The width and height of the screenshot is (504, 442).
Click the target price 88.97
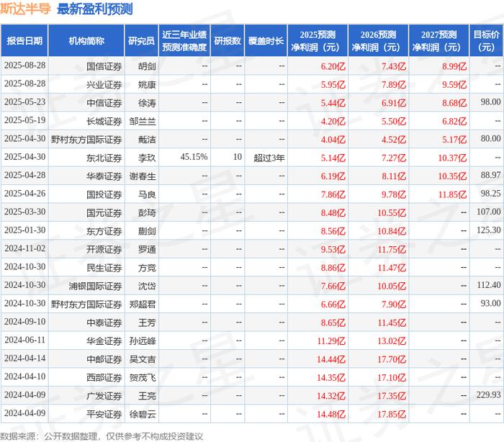[490, 175]
